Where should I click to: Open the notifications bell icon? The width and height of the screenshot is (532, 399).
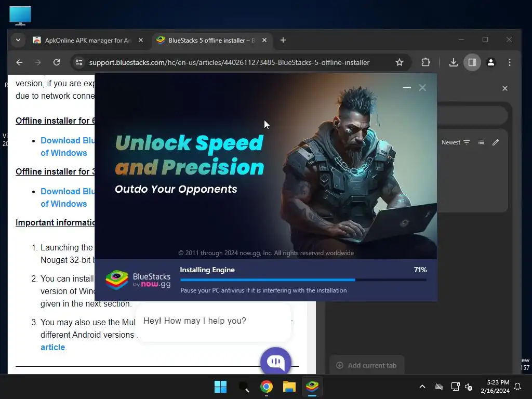518,387
